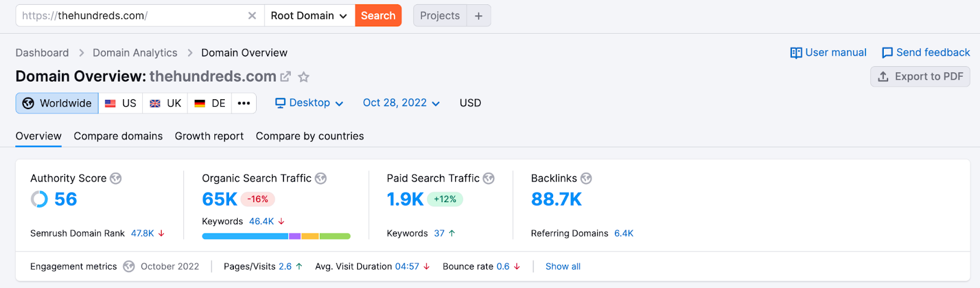The image size is (980, 288).
Task: Click the globe icon beside Backlinks
Action: pos(586,178)
